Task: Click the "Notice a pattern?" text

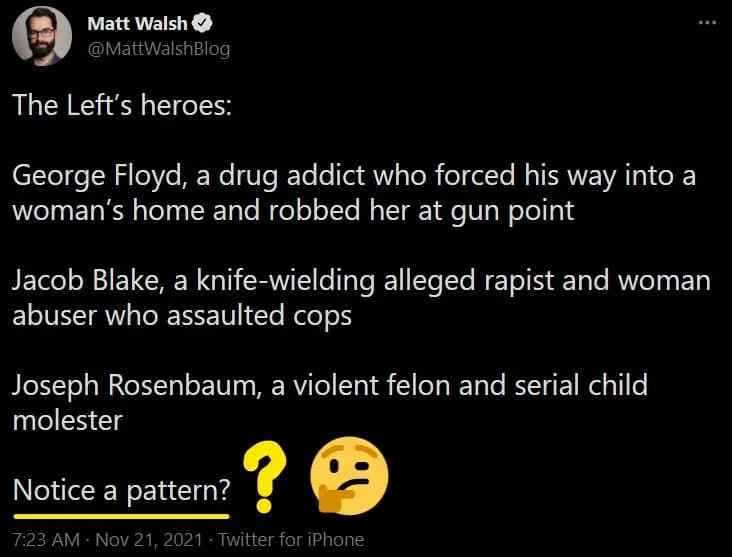Action: coord(121,491)
